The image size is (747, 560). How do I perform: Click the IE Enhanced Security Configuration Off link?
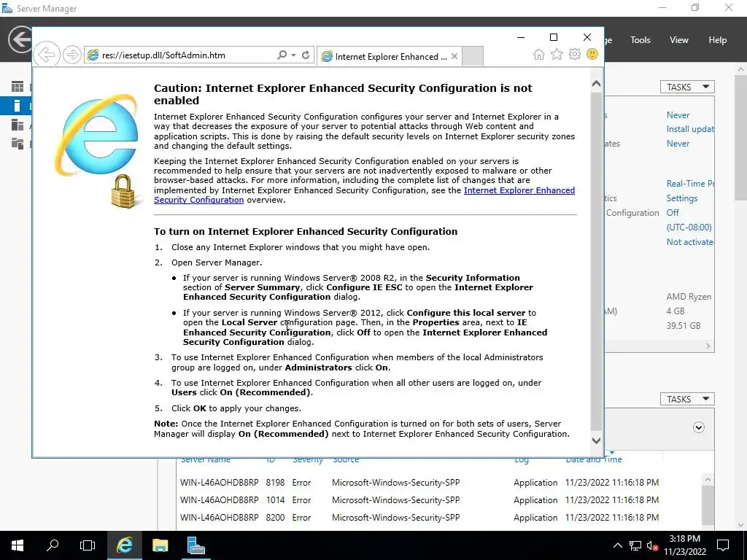tap(673, 212)
